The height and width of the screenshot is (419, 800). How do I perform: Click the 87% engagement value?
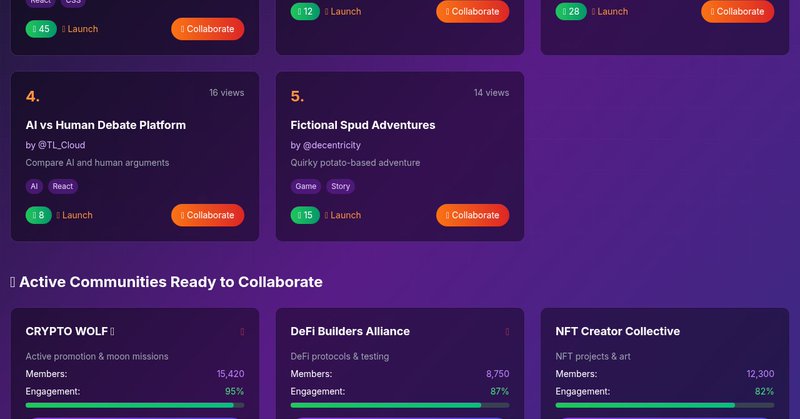(x=499, y=391)
